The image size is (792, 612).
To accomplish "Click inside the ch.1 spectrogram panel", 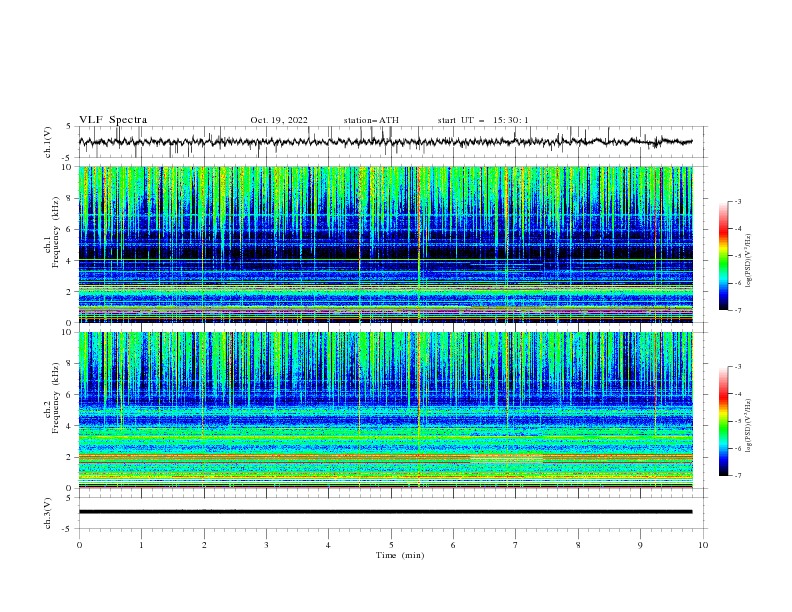I will coord(385,244).
